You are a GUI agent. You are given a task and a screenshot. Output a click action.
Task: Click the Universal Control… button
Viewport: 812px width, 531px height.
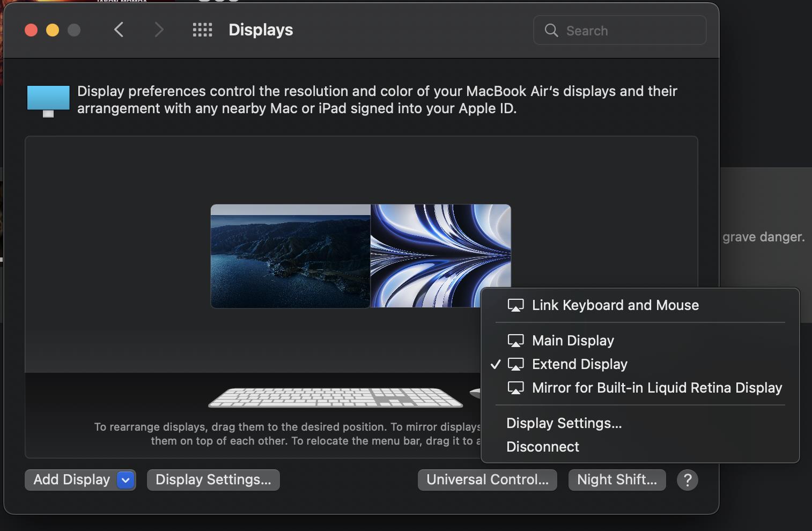[x=487, y=480]
